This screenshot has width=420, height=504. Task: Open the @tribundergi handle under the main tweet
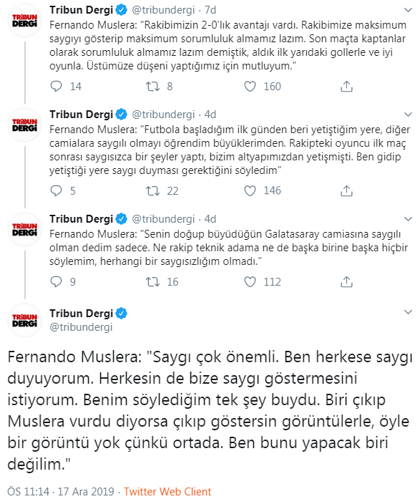click(81, 327)
